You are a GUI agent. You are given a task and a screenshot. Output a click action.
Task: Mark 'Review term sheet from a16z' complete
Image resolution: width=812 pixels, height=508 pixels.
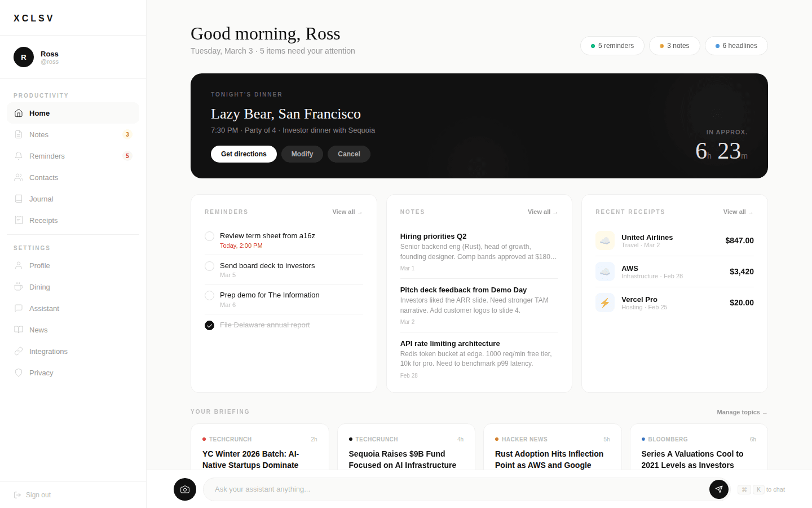tap(209, 236)
